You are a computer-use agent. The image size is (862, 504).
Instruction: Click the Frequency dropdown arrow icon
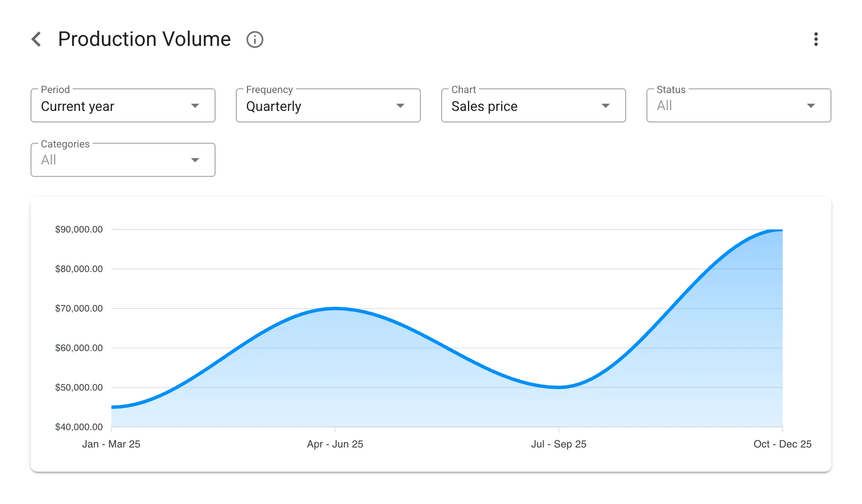click(400, 105)
